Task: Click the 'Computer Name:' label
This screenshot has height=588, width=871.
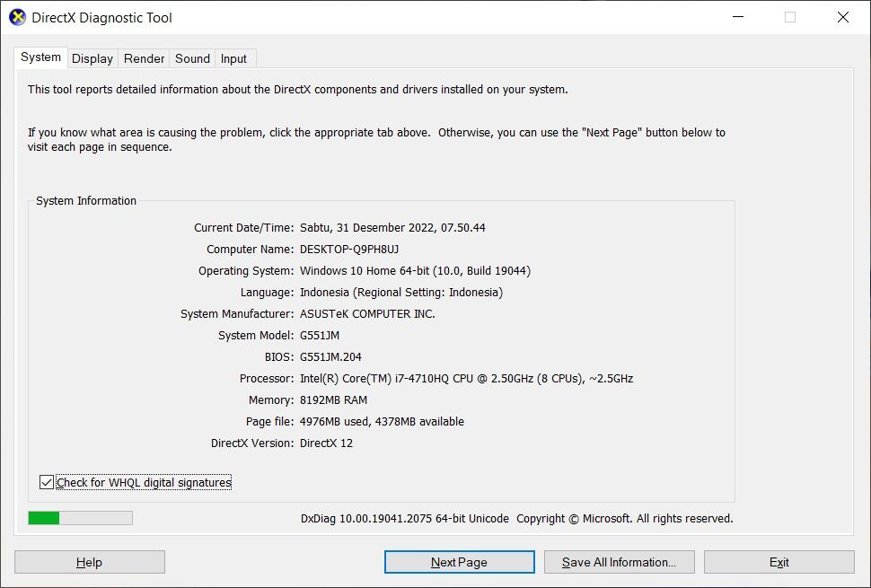Action: point(250,250)
